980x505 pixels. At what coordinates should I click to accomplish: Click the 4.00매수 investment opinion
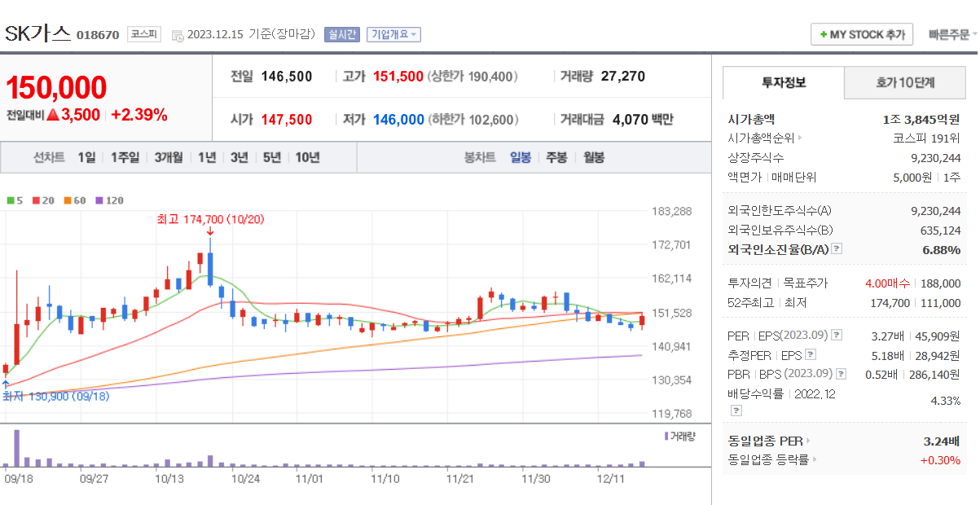click(886, 283)
